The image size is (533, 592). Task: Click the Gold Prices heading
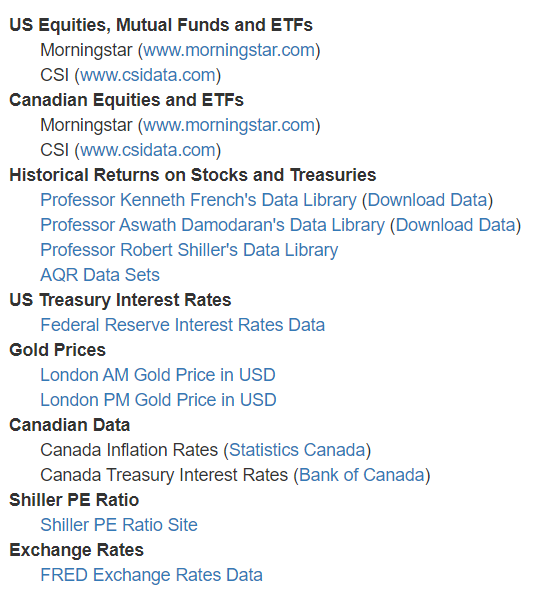pyautogui.click(x=57, y=350)
